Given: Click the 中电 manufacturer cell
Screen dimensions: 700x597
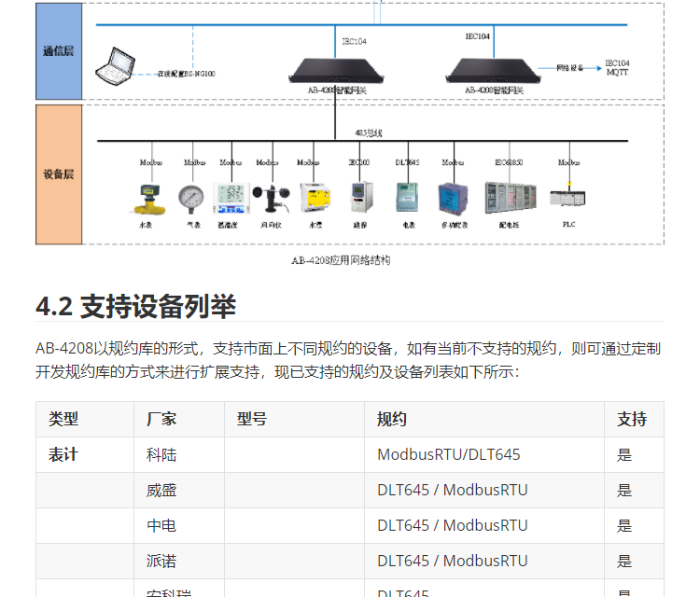Looking at the screenshot, I should coord(179,525).
